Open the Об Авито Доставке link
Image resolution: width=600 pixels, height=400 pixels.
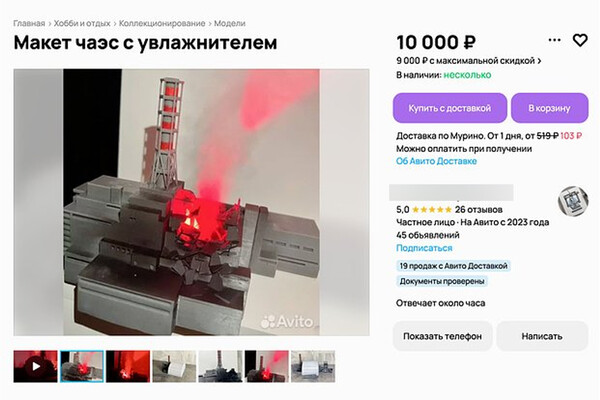point(436,161)
